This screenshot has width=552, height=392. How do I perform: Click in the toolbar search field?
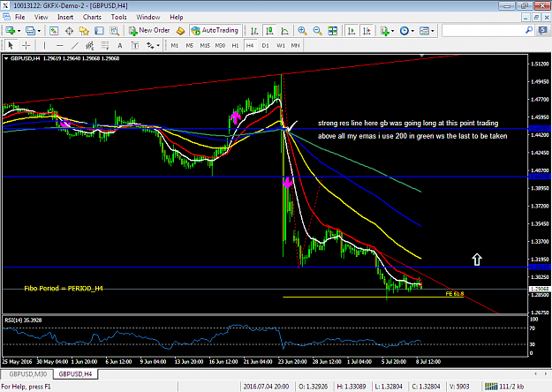point(483,31)
